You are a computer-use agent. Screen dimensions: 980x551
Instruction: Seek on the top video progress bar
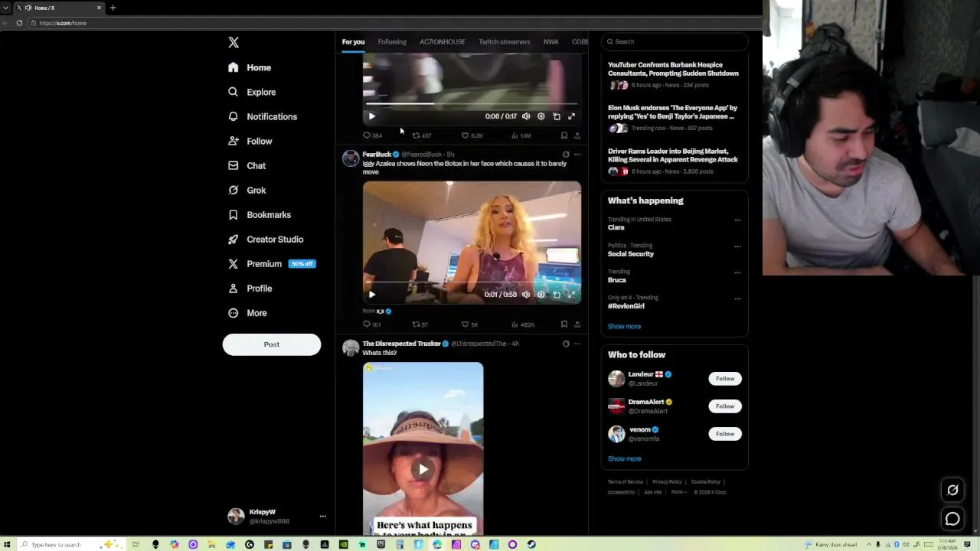472,103
